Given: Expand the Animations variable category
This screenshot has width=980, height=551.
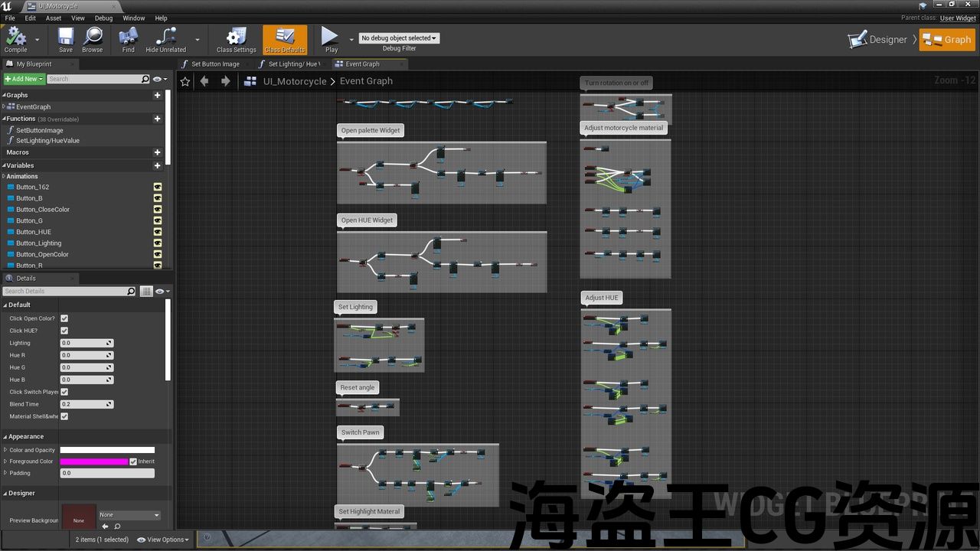Looking at the screenshot, I should tap(5, 176).
